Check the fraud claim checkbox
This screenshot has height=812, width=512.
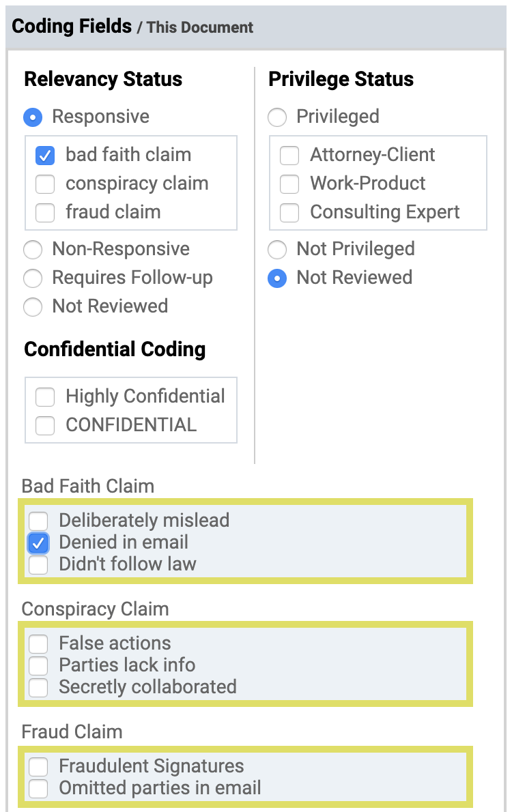point(45,213)
